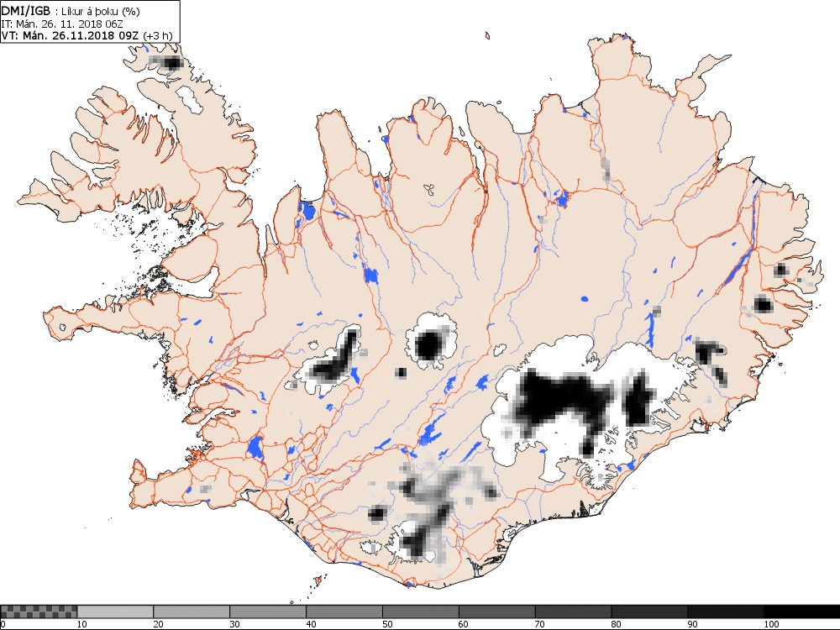Click the black 100 percent legend swatch
Viewport: 840px width, 630px height.
pos(802,612)
